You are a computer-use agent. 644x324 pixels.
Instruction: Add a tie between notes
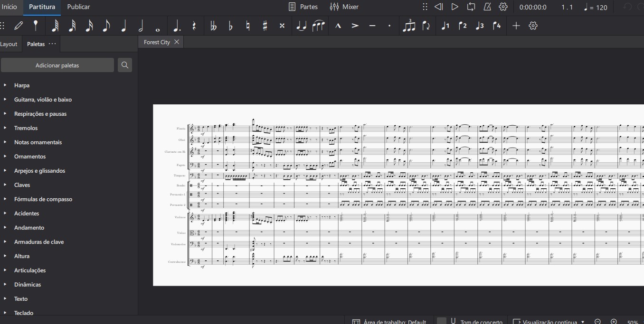[x=302, y=26]
